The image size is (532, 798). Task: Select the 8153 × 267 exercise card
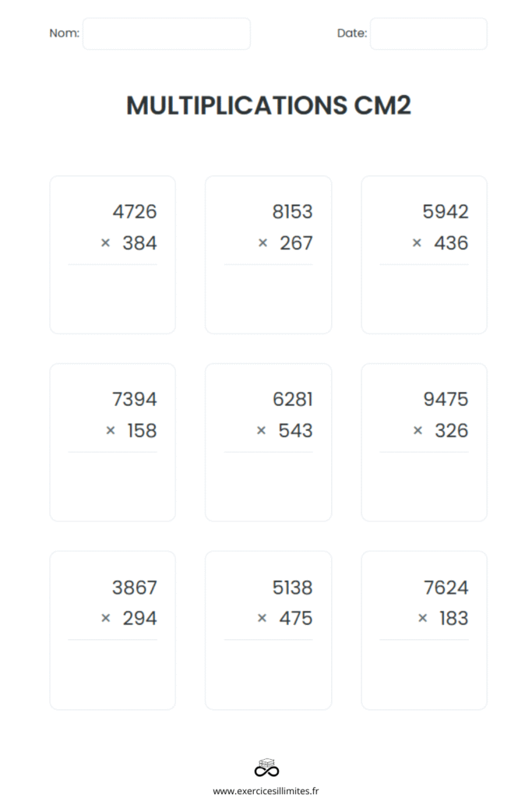click(268, 255)
